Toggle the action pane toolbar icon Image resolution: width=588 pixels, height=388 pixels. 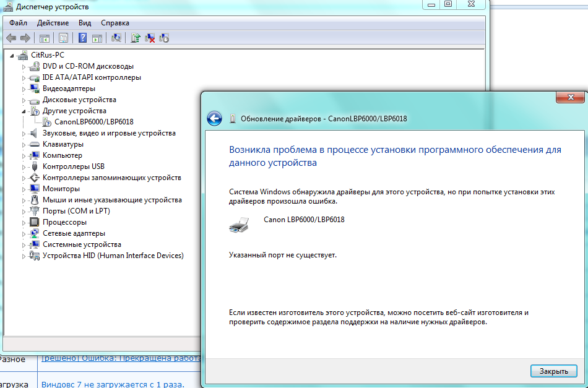(97, 38)
